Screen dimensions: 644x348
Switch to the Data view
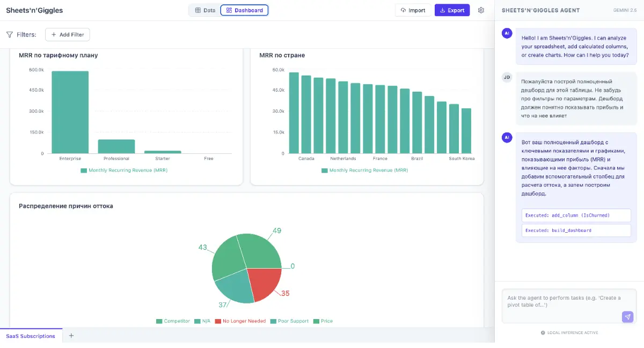pos(204,10)
